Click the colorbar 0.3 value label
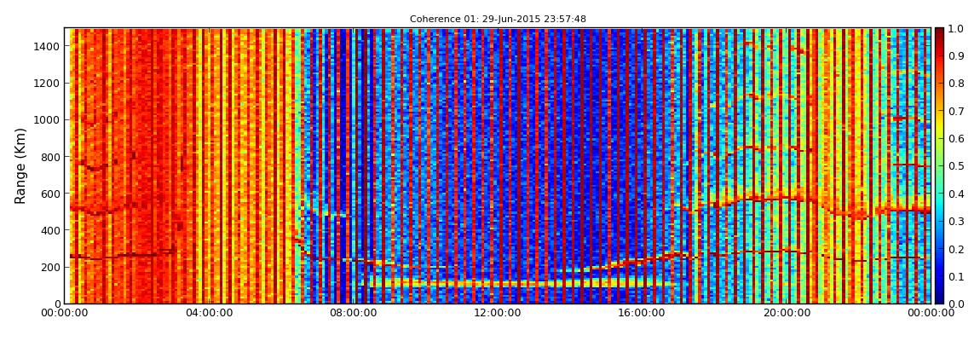This screenshot has width=980, height=347. (x=955, y=222)
